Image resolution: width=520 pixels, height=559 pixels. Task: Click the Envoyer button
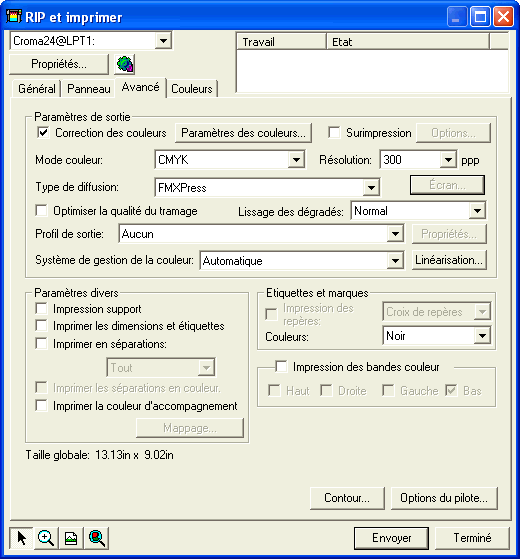tap(391, 538)
